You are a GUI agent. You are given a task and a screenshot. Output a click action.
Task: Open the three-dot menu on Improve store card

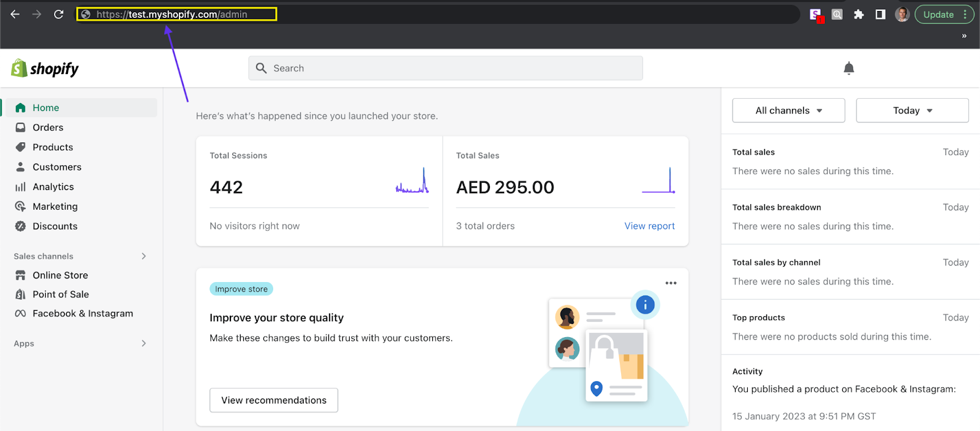[x=671, y=283]
